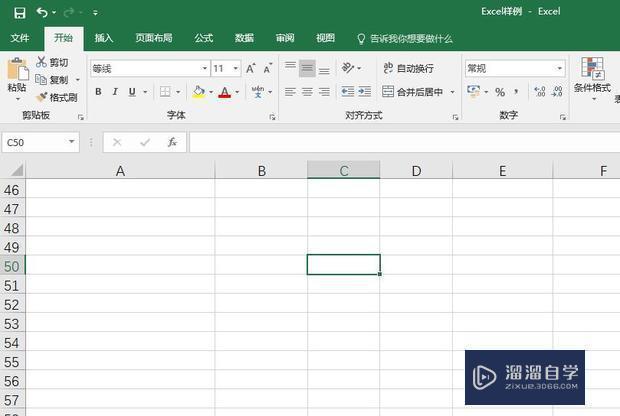Toggle bold formatting

98,92
